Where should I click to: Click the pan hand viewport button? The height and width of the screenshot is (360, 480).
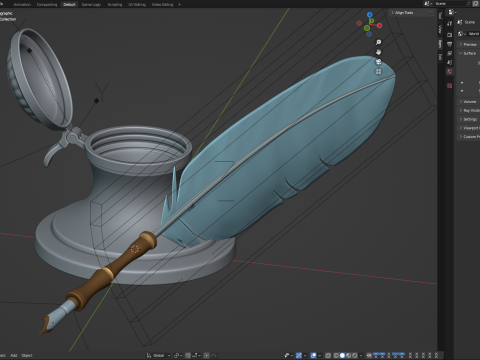(378, 52)
